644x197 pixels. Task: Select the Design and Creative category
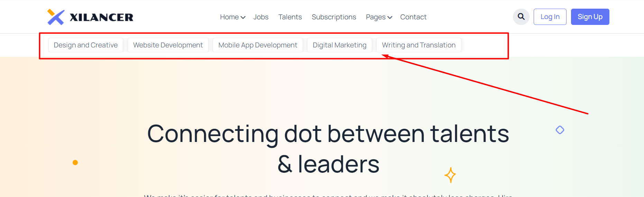click(86, 45)
